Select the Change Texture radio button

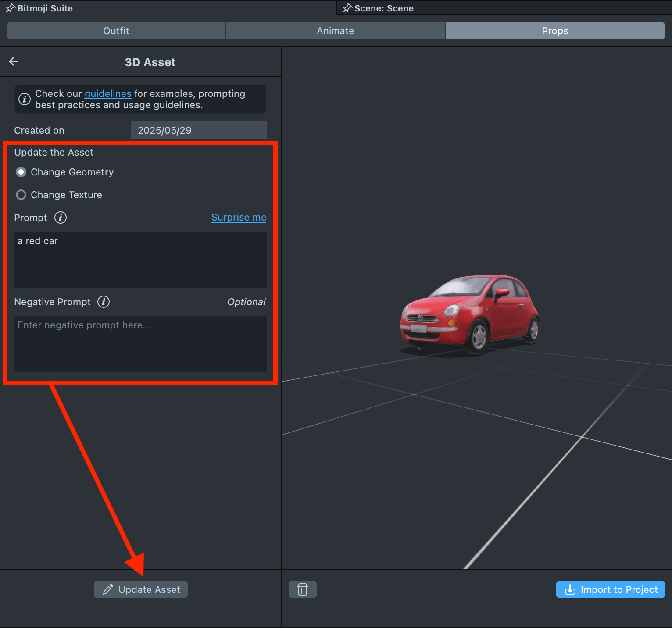tap(21, 195)
